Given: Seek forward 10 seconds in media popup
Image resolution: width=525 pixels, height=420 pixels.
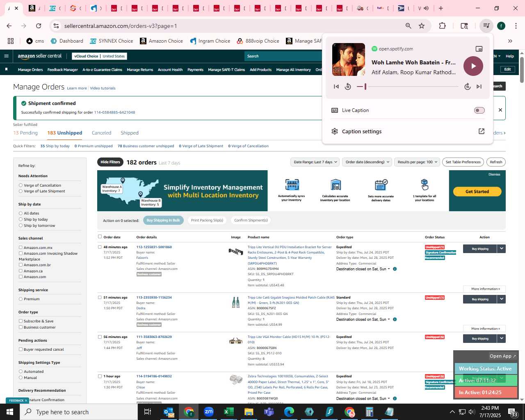Looking at the screenshot, I should pyautogui.click(x=467, y=87).
